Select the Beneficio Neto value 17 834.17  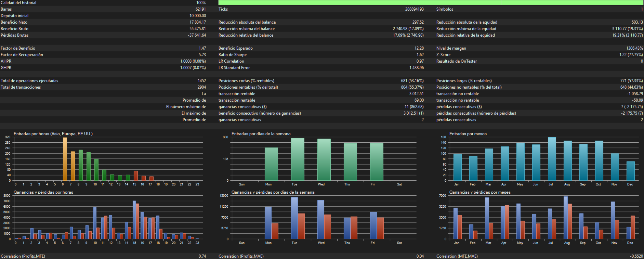coord(198,22)
